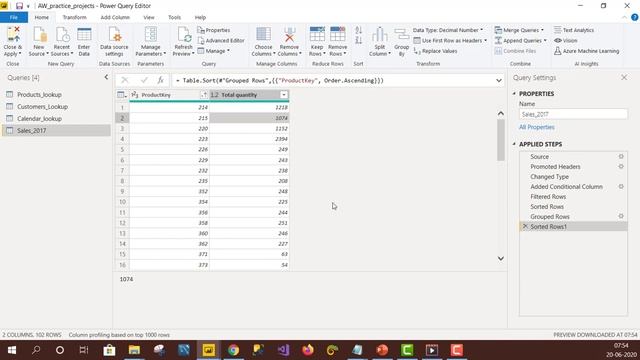Screen dimensions: 640x360
Task: Open the Advanced Editor
Action: [x=221, y=40]
